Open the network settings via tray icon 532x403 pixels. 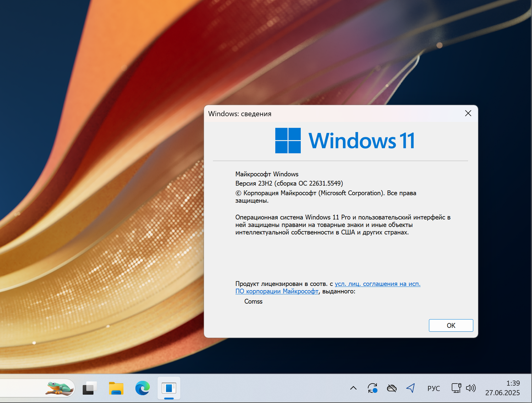tap(456, 388)
